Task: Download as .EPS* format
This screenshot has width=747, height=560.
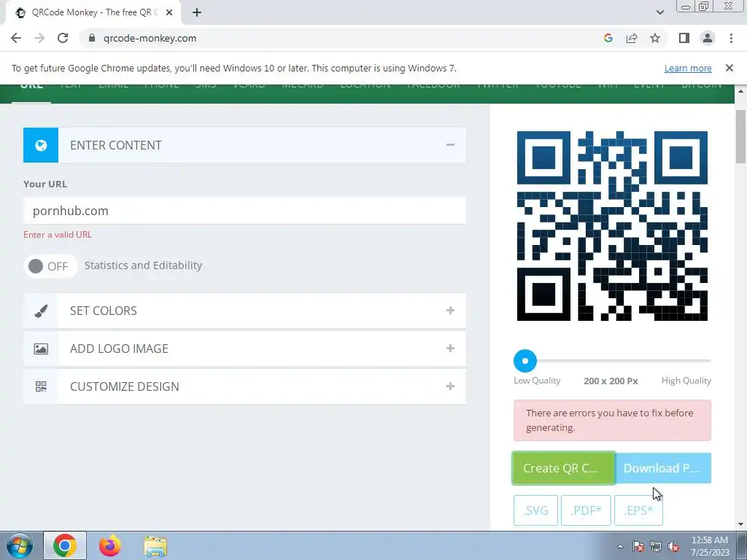Action: (x=638, y=510)
